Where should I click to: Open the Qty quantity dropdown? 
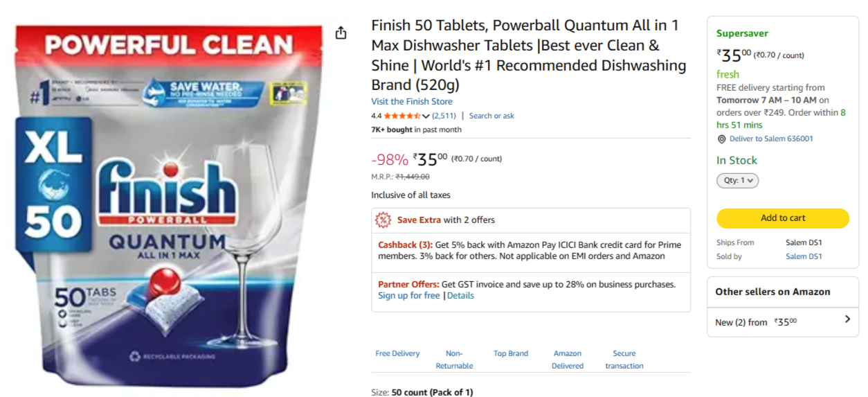737,180
